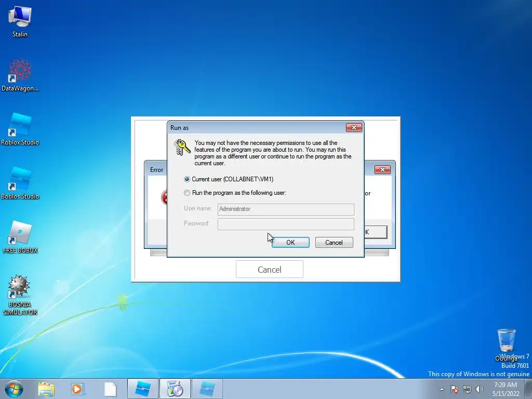Click the Show desktop strip
This screenshot has height=399, width=532.
(x=528, y=389)
